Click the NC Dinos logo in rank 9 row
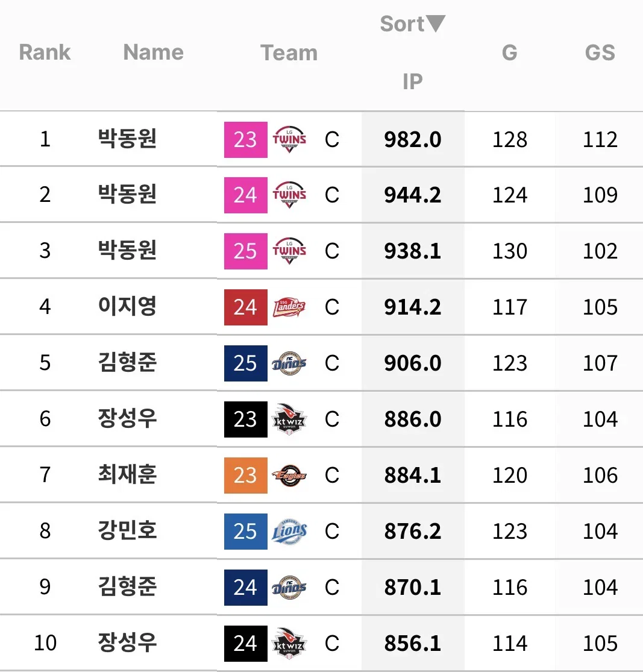The image size is (643, 672). [289, 588]
